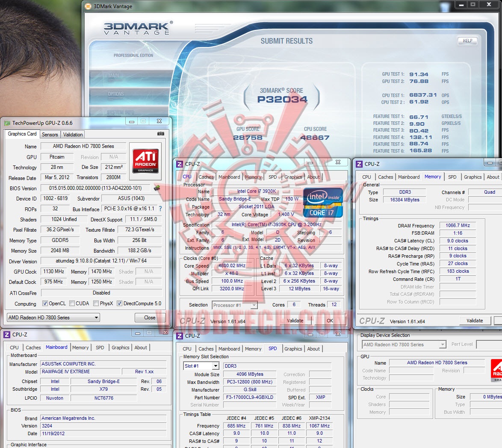Click the CPU-Z SPD window title icon
The width and height of the screenshot is (502, 448).
click(x=180, y=336)
